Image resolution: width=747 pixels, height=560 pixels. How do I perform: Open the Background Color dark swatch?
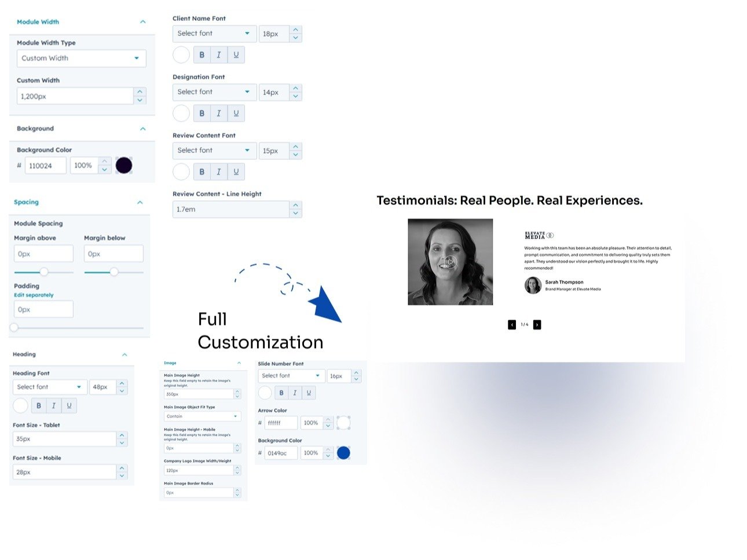124,166
